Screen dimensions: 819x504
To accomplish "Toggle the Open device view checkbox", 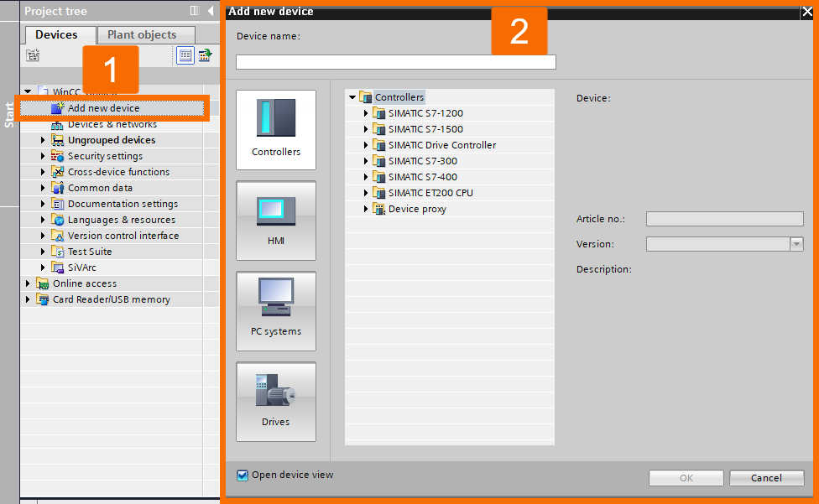I will (243, 475).
